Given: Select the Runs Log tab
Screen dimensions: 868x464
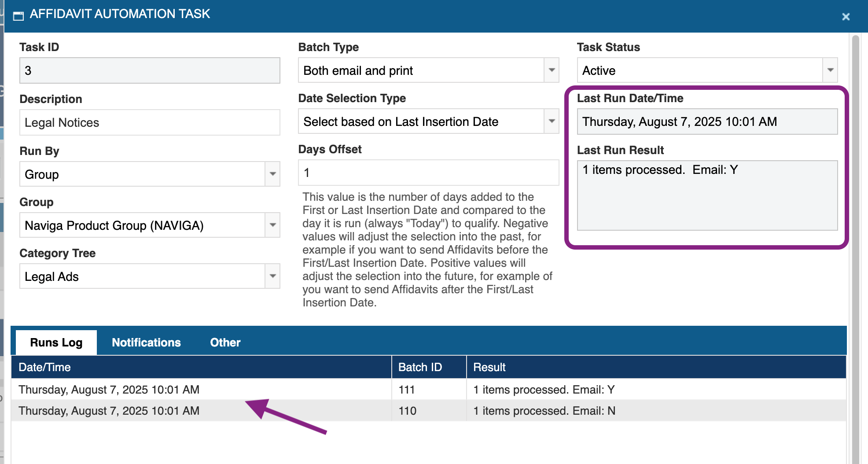Looking at the screenshot, I should [56, 342].
